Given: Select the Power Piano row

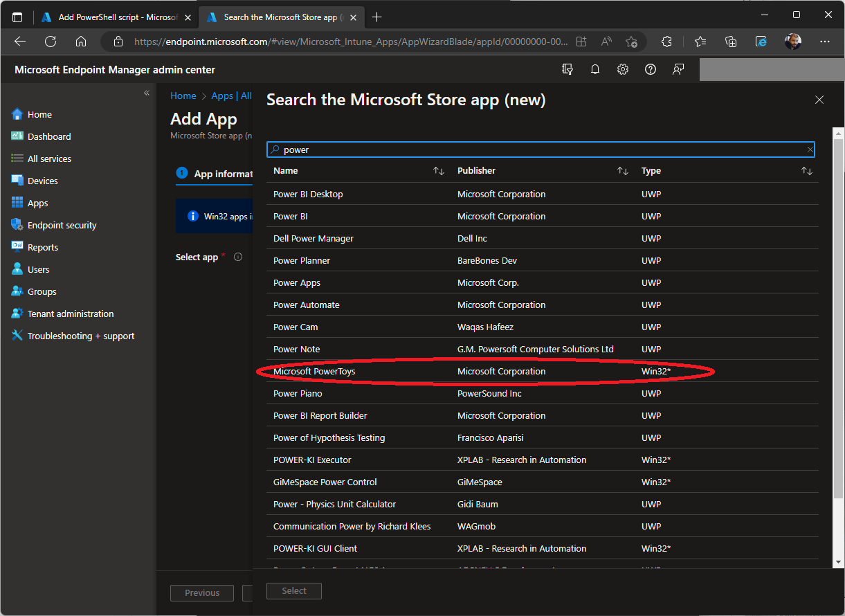Looking at the screenshot, I should [x=543, y=393].
